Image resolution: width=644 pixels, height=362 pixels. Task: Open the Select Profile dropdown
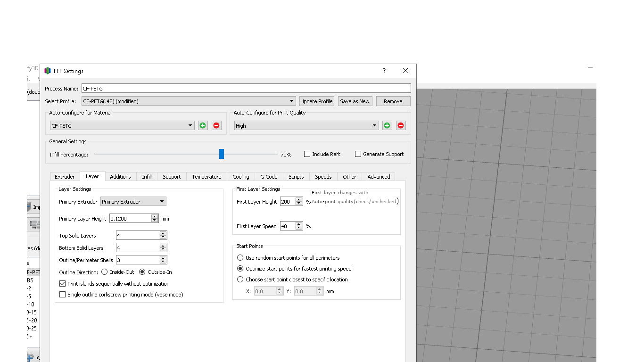pyautogui.click(x=189, y=101)
